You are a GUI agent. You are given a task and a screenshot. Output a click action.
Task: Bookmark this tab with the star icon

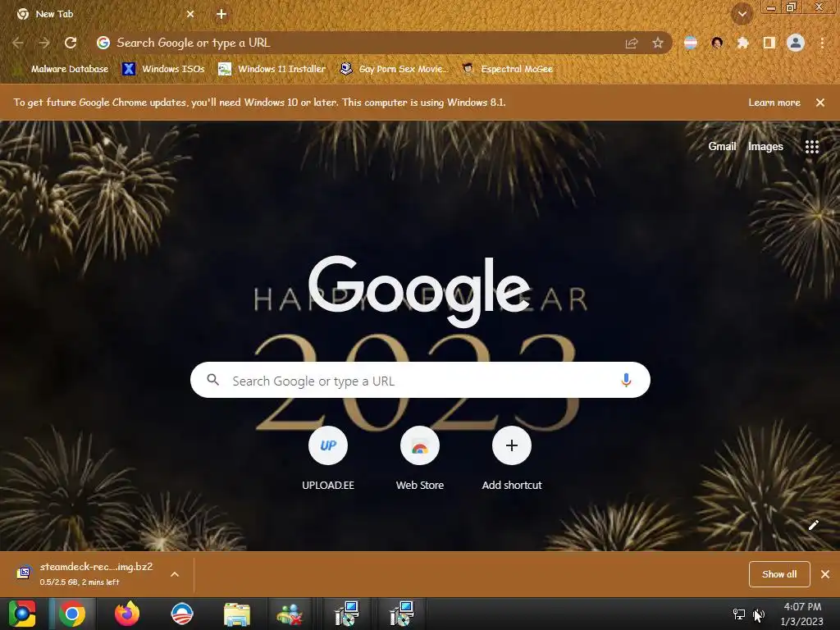pos(658,43)
